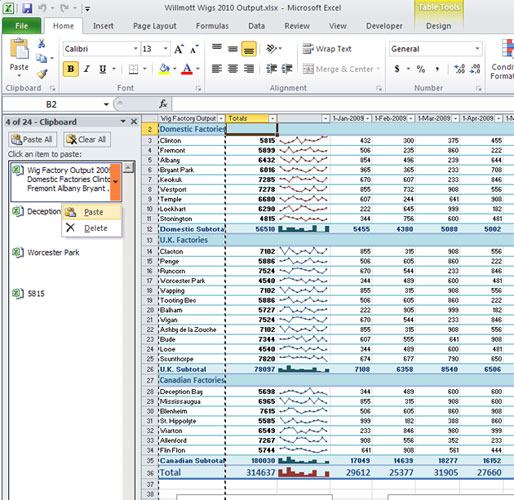
Task: Click the Alignment group dialog launcher
Action: tap(379, 88)
